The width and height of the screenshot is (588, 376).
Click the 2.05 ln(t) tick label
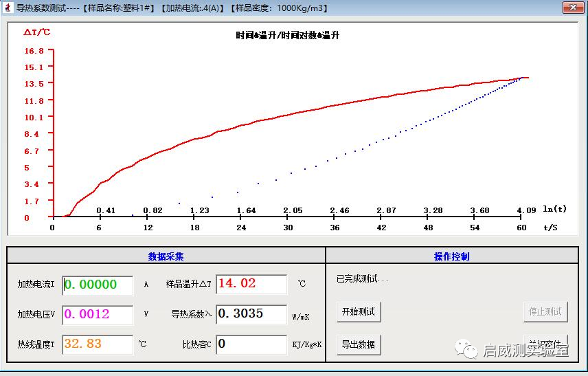pos(293,210)
